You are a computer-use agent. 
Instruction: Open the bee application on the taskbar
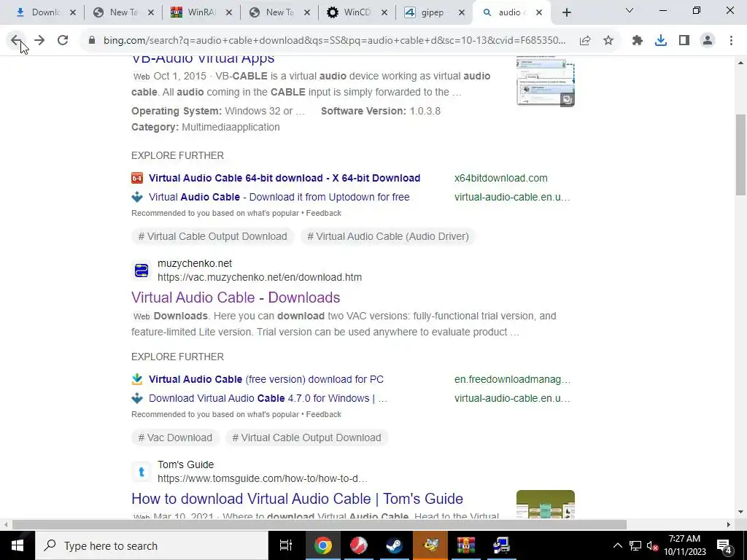[430, 545]
